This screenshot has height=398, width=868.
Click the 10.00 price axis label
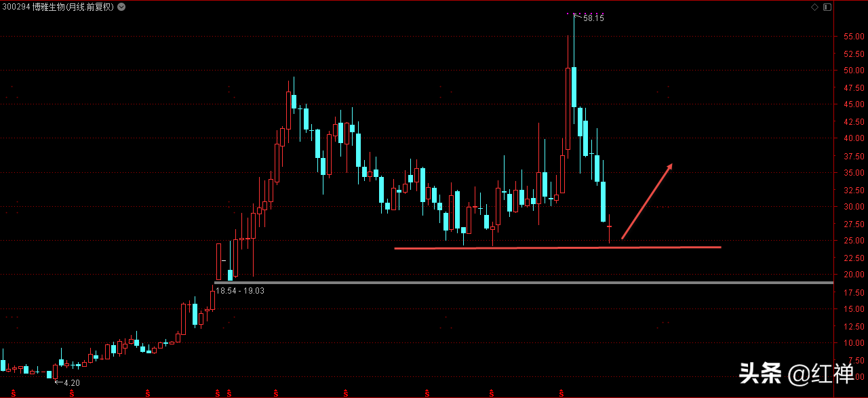853,343
